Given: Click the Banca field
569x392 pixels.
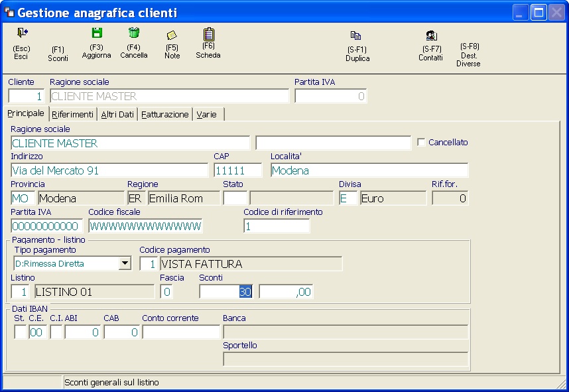Looking at the screenshot, I should point(346,332).
